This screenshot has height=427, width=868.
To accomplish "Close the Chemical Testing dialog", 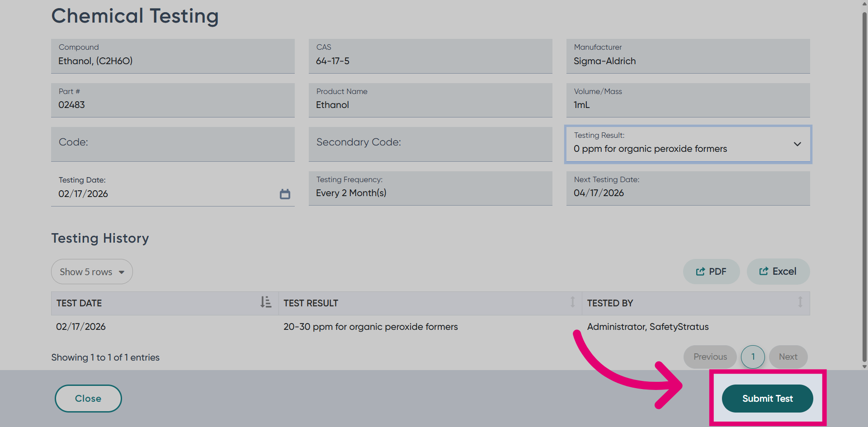I will click(88, 399).
